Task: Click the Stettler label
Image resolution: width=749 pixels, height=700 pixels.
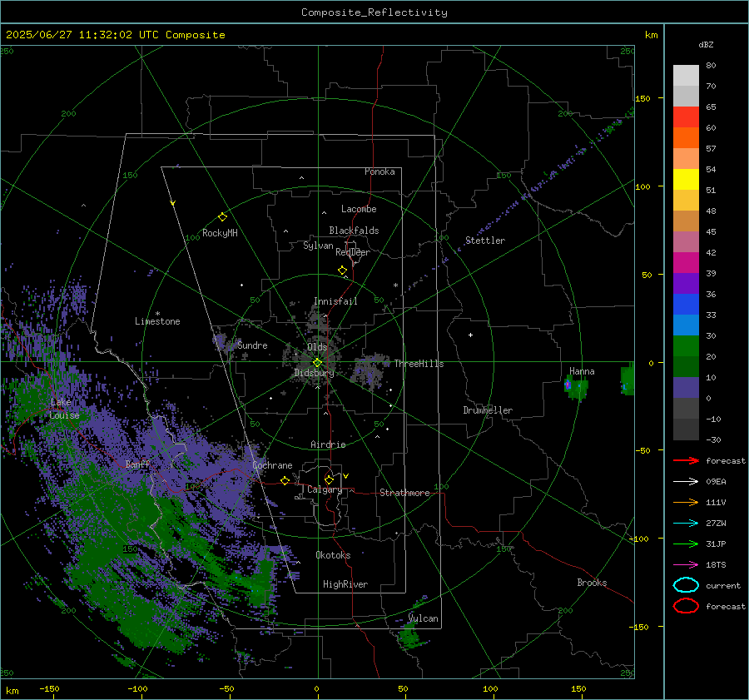Action: point(485,241)
